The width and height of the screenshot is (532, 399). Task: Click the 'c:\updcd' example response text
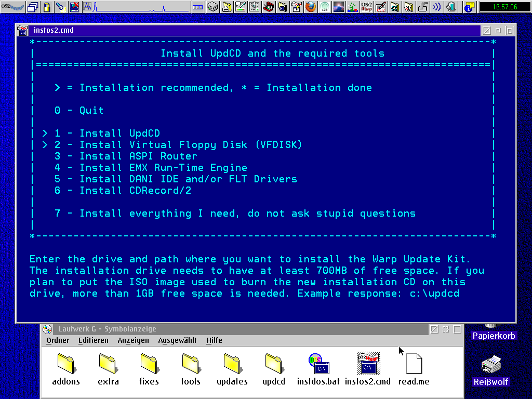435,294
